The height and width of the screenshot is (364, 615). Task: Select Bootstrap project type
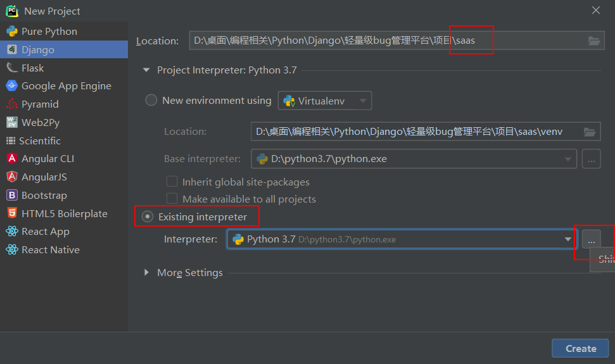point(64,195)
